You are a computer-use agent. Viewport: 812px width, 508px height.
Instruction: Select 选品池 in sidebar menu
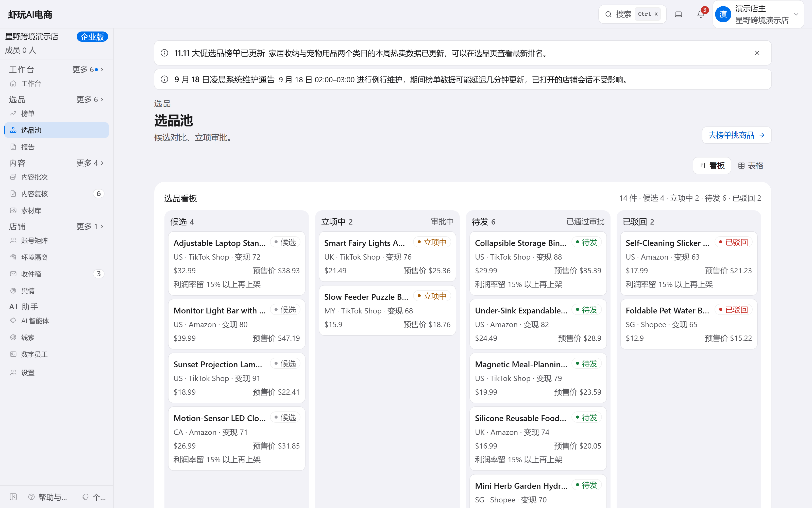(x=57, y=130)
